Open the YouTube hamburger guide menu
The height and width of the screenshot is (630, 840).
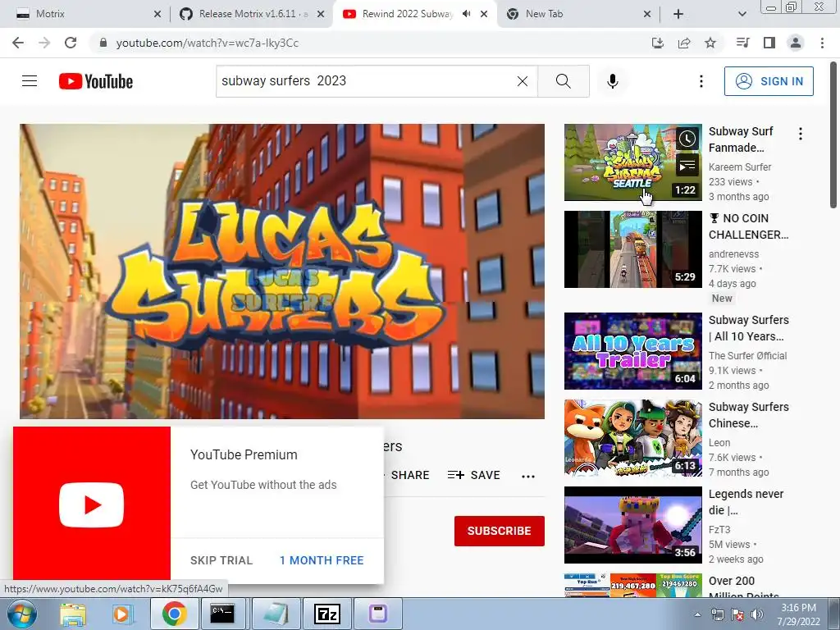click(30, 81)
